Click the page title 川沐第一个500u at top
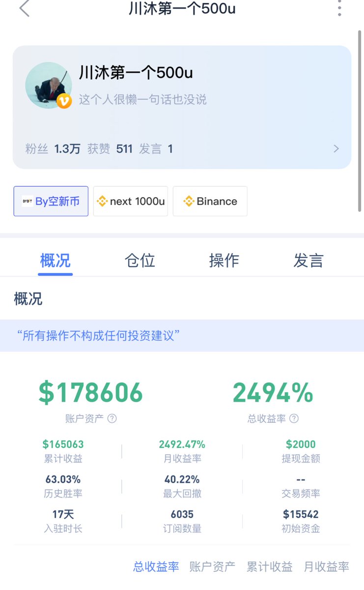The width and height of the screenshot is (364, 590). coord(182,8)
